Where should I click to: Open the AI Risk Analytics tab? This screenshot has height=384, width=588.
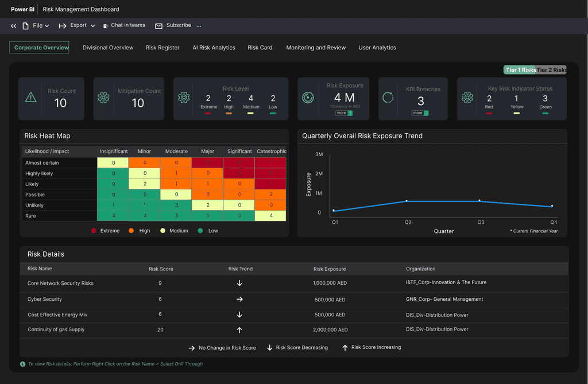pos(214,48)
